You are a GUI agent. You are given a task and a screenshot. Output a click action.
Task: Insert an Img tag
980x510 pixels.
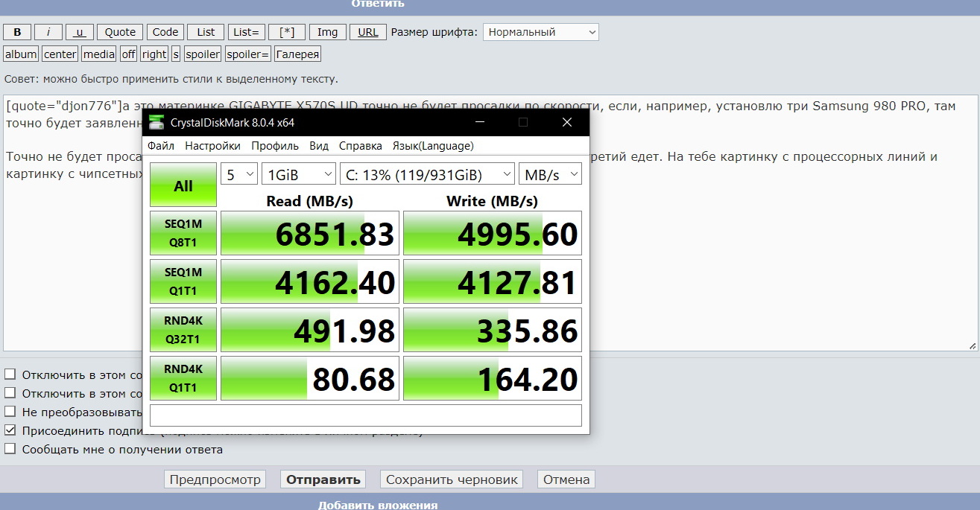(x=328, y=32)
